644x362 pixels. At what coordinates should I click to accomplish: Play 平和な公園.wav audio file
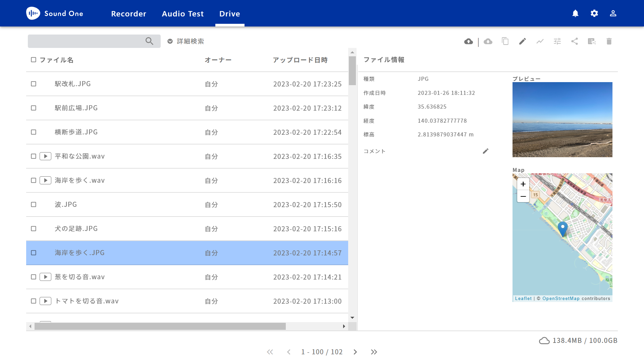pyautogui.click(x=45, y=156)
